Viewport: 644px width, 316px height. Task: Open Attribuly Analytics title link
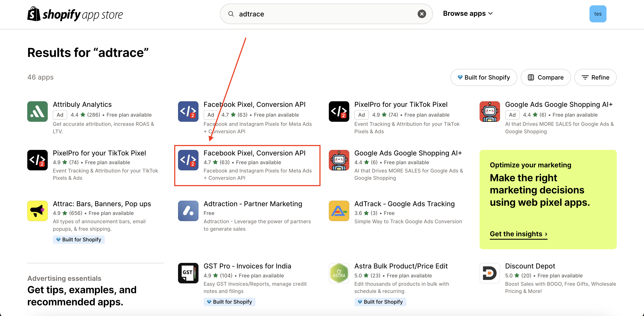pyautogui.click(x=82, y=104)
